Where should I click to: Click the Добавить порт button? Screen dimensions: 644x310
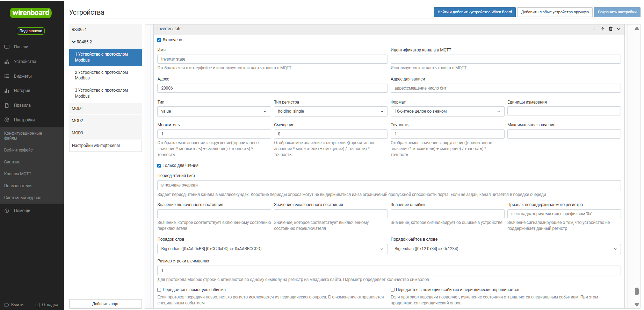105,304
